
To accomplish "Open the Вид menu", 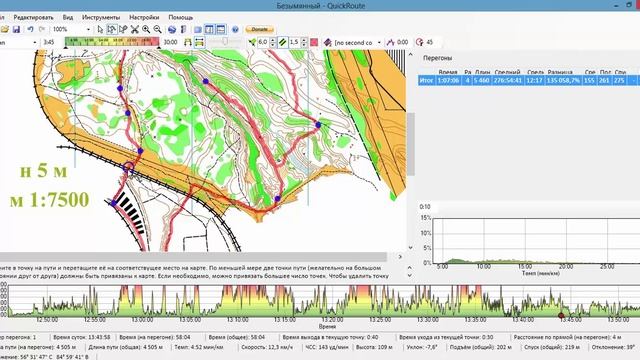I will (x=68, y=17).
